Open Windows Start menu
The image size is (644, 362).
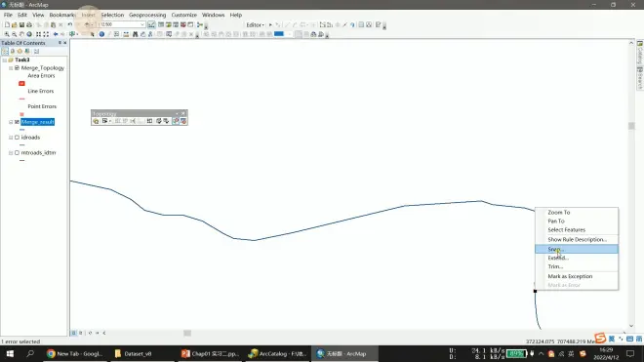10,354
